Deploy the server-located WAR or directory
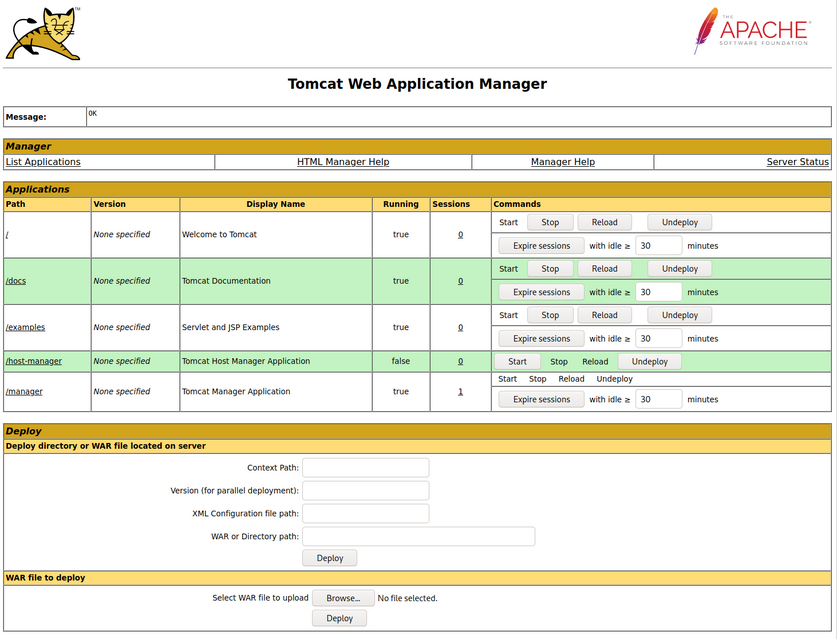The image size is (837, 639). (x=330, y=557)
